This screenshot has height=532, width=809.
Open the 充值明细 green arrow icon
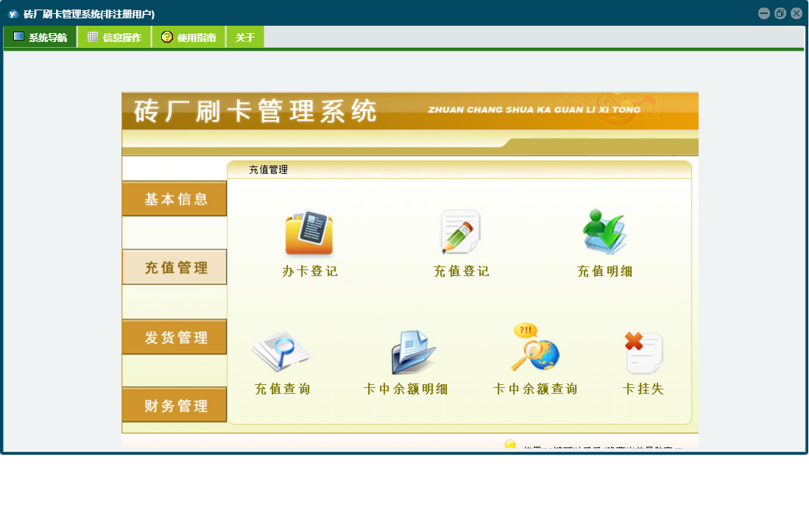coord(604,232)
